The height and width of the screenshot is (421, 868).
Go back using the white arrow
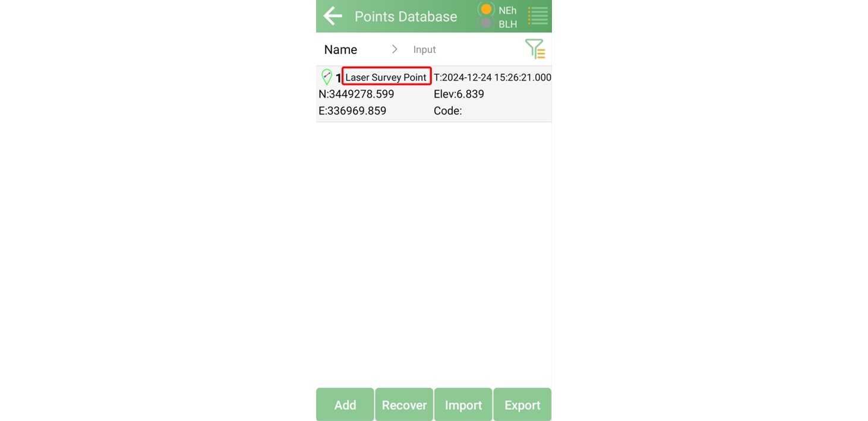[333, 16]
